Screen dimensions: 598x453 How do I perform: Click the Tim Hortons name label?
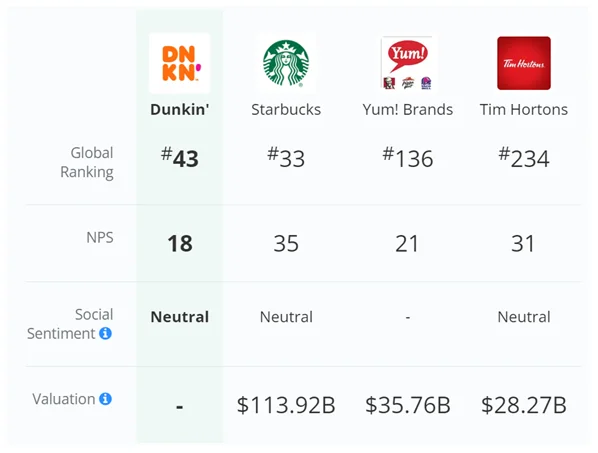pos(524,109)
